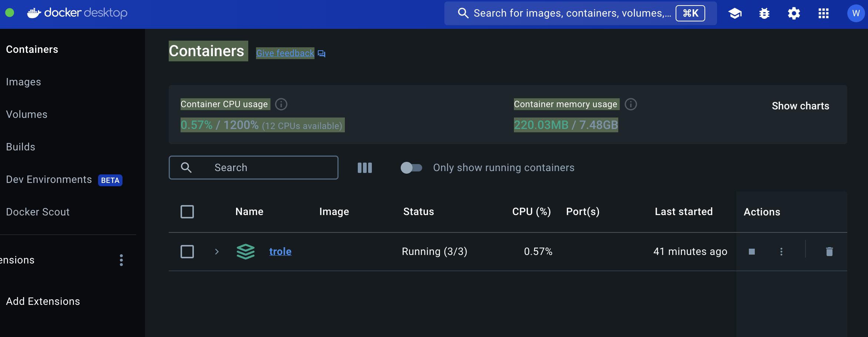Click the BETA badge

pos(110,180)
